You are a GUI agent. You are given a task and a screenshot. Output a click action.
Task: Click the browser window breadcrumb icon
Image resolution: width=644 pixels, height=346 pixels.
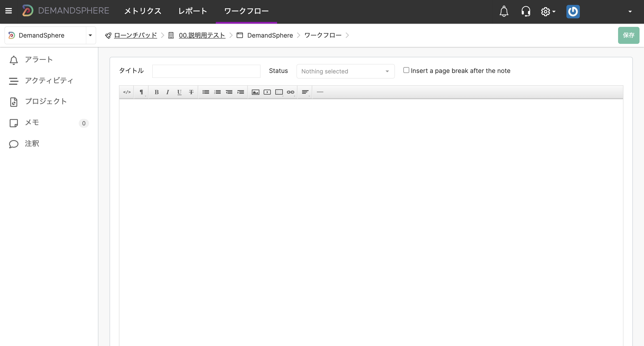[x=240, y=35]
